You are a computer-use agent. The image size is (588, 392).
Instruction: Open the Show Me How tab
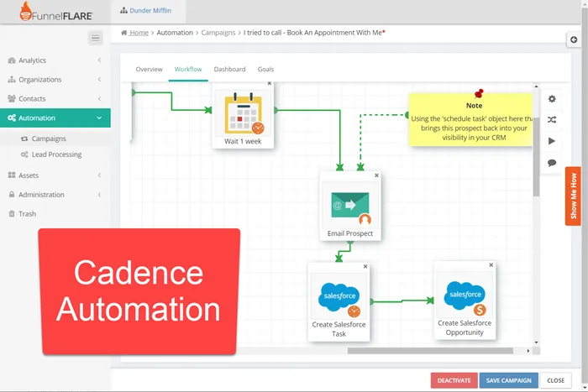(x=573, y=196)
